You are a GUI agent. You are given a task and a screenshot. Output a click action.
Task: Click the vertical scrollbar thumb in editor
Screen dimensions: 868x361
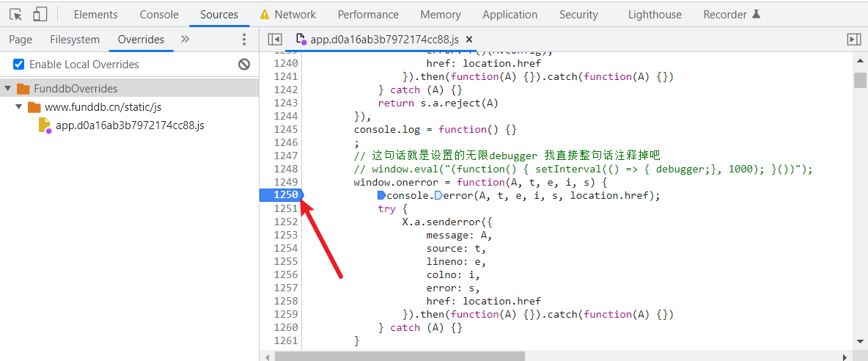click(860, 80)
